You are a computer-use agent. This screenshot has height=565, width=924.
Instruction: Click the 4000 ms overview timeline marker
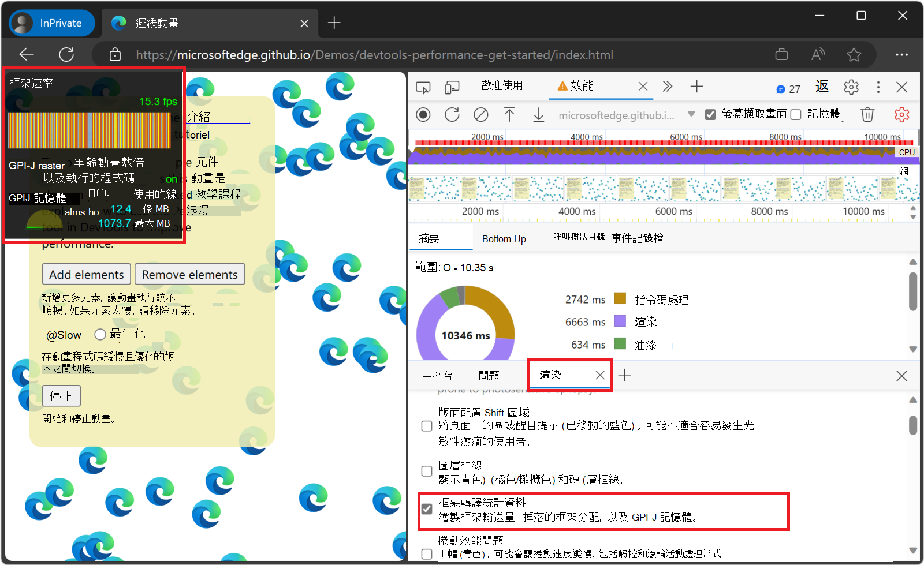click(586, 137)
